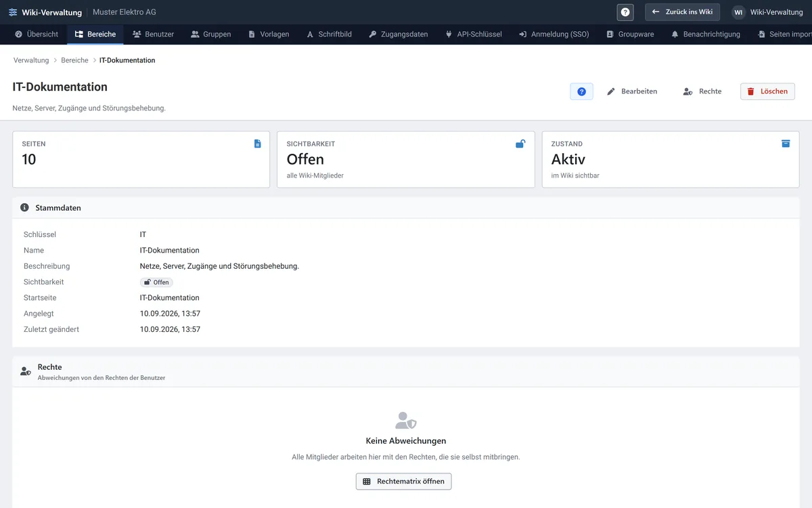
Task: Click the document icon on Seiten card
Action: [x=257, y=144]
